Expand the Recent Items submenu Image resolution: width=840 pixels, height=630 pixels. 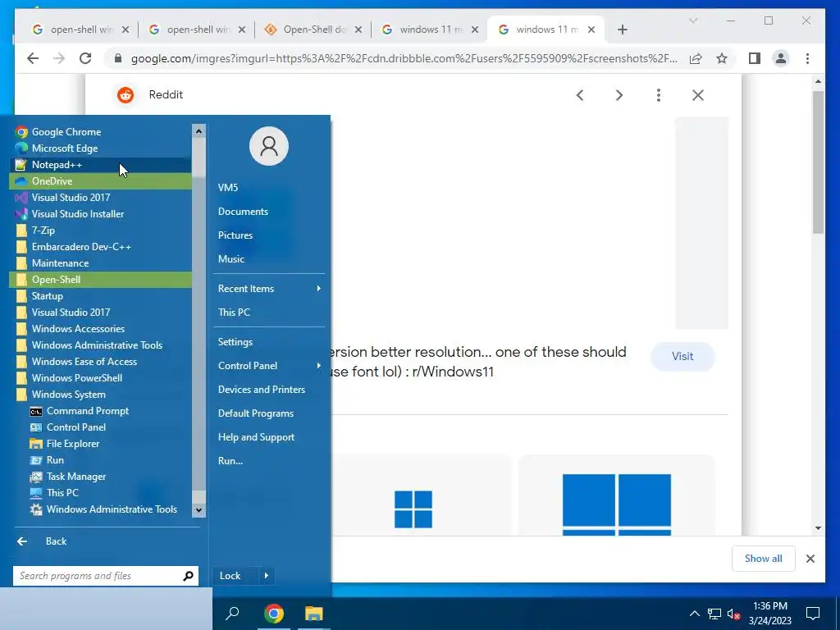tap(269, 289)
